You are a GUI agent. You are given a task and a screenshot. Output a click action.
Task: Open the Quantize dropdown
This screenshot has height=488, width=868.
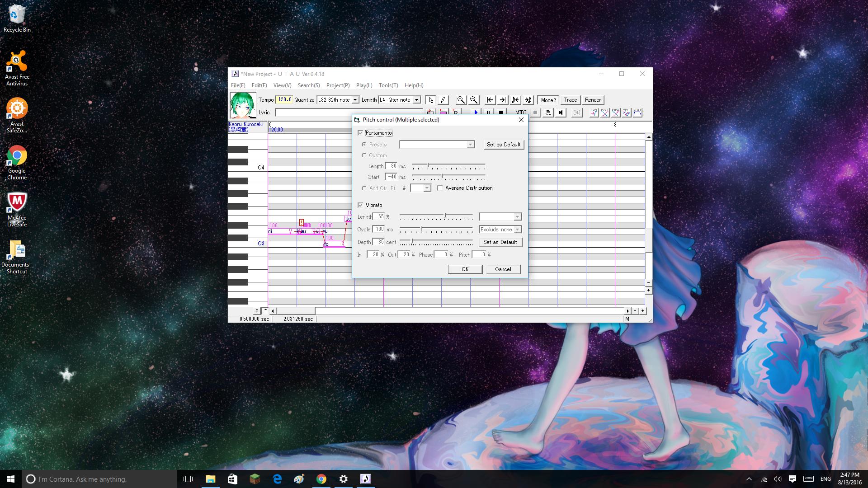point(355,100)
